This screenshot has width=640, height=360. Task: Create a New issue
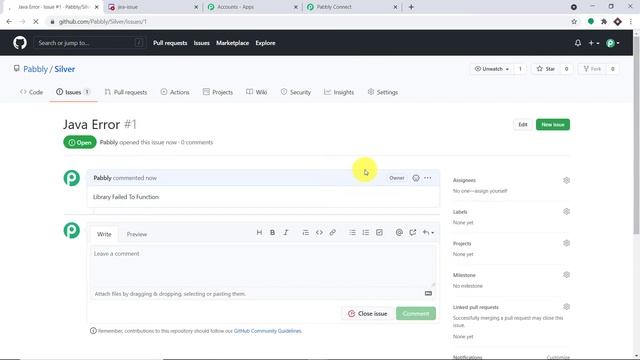tap(553, 124)
